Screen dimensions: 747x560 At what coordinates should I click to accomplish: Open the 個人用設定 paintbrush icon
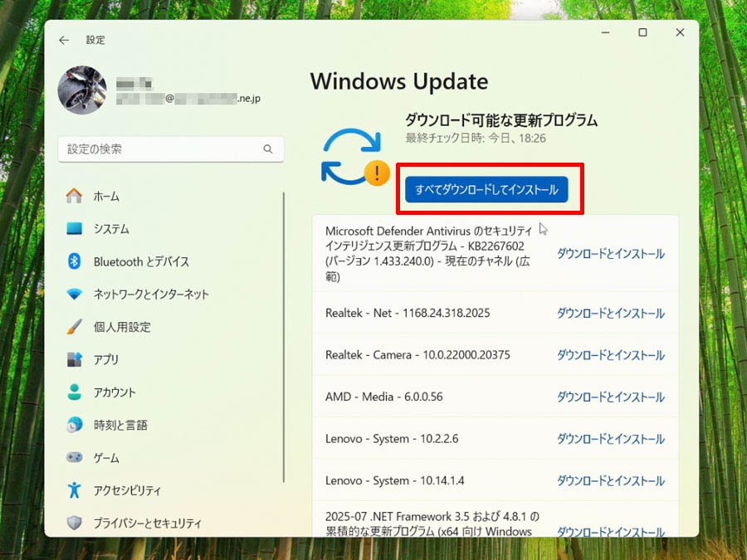(74, 327)
